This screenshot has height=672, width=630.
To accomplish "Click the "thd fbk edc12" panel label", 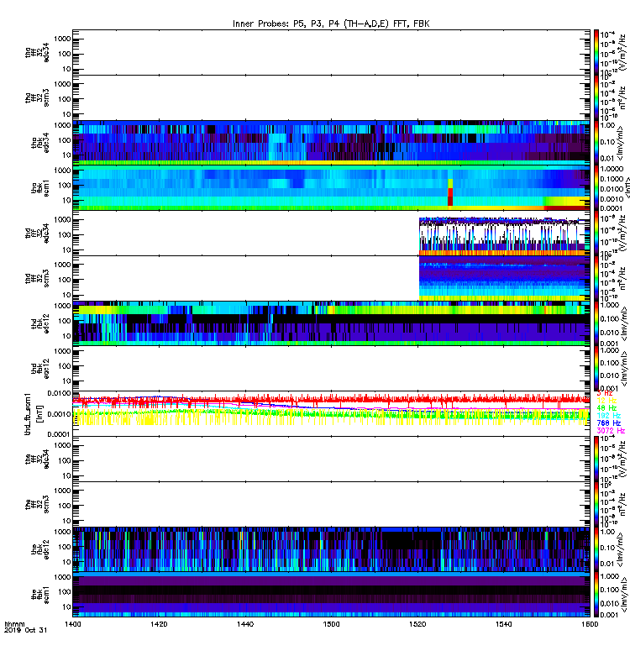I will pyautogui.click(x=39, y=323).
